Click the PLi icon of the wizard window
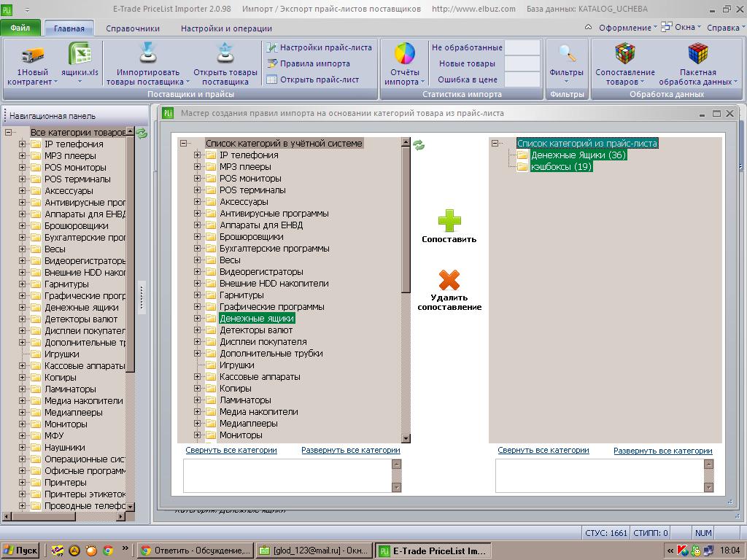The image size is (747, 560). 168,113
